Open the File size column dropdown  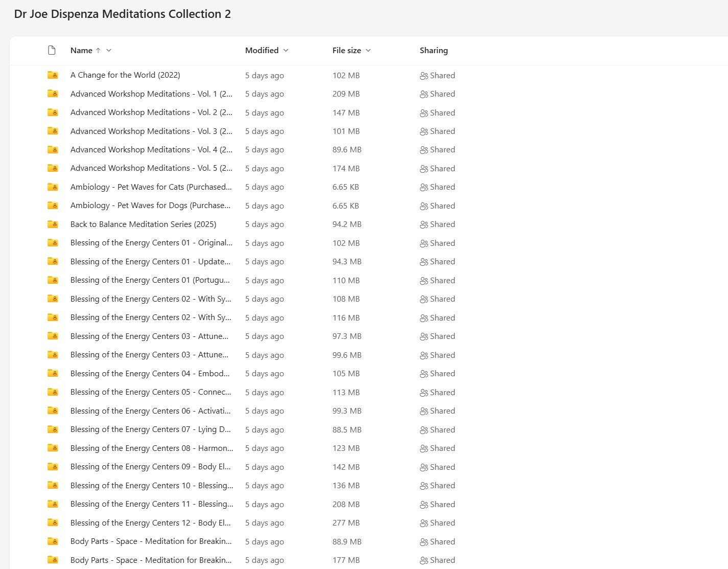click(x=368, y=50)
